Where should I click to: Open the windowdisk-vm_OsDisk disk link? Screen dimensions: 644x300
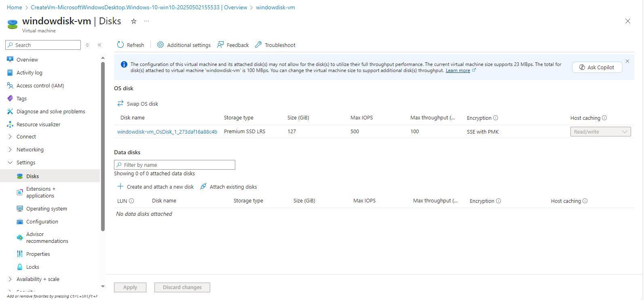[x=167, y=132]
